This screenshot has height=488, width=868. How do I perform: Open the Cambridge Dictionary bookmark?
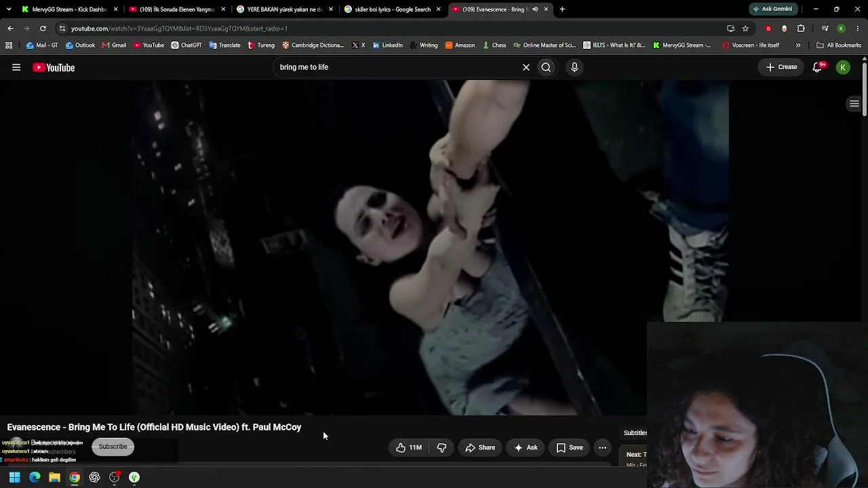tap(313, 45)
